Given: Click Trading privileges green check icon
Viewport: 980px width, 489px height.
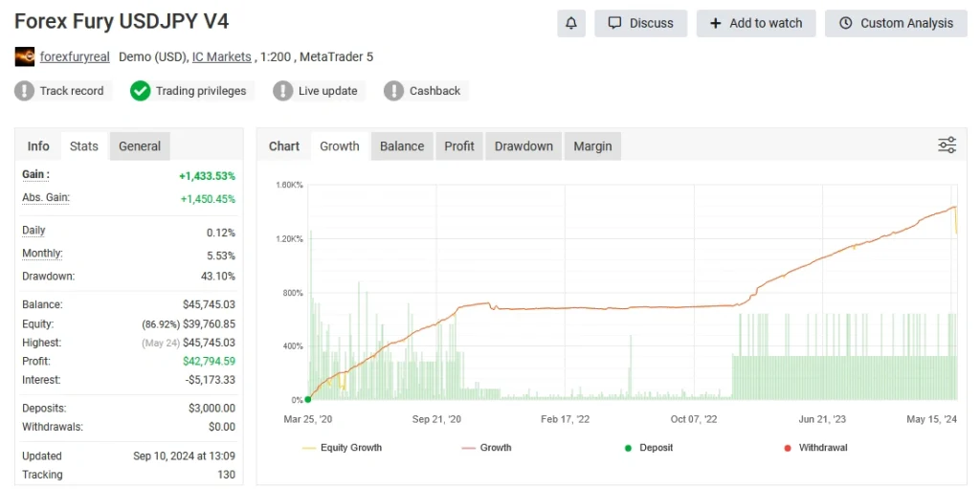Looking at the screenshot, I should click(x=140, y=91).
